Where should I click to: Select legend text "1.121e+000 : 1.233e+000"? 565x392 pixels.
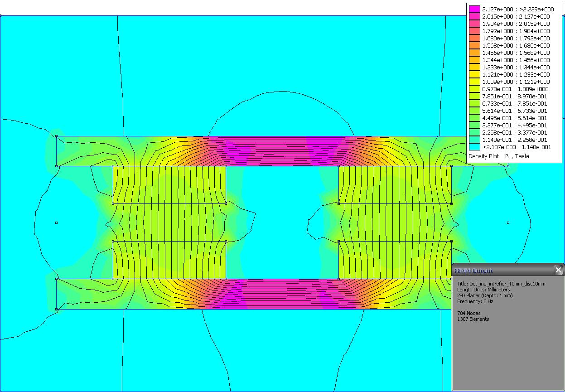[516, 74]
